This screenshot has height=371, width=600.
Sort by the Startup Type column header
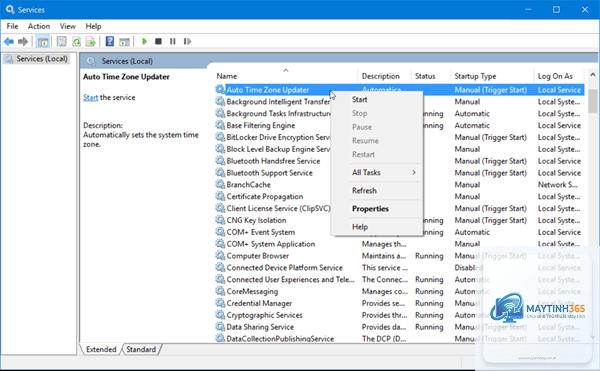point(492,76)
